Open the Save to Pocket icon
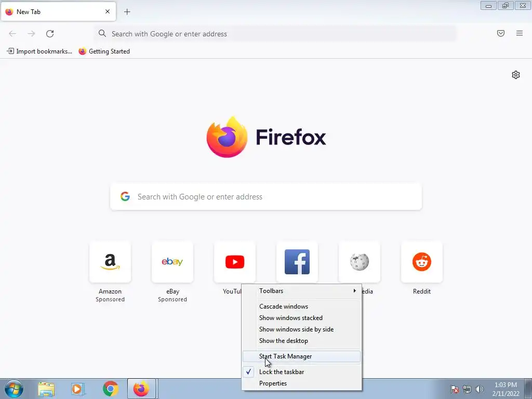532x399 pixels. (501, 33)
